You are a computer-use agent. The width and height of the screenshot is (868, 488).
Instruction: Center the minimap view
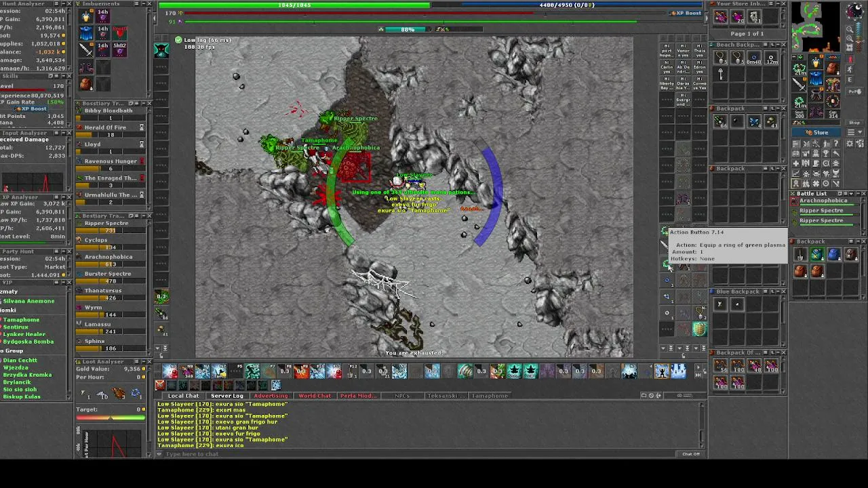(x=850, y=48)
